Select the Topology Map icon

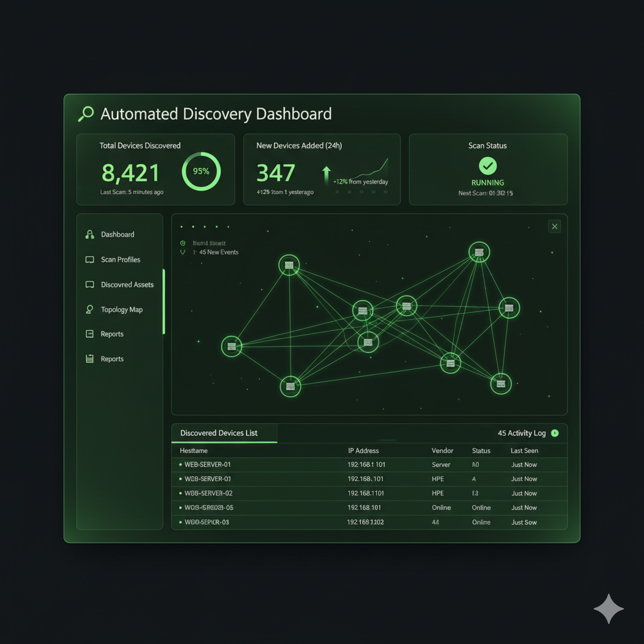tap(88, 309)
